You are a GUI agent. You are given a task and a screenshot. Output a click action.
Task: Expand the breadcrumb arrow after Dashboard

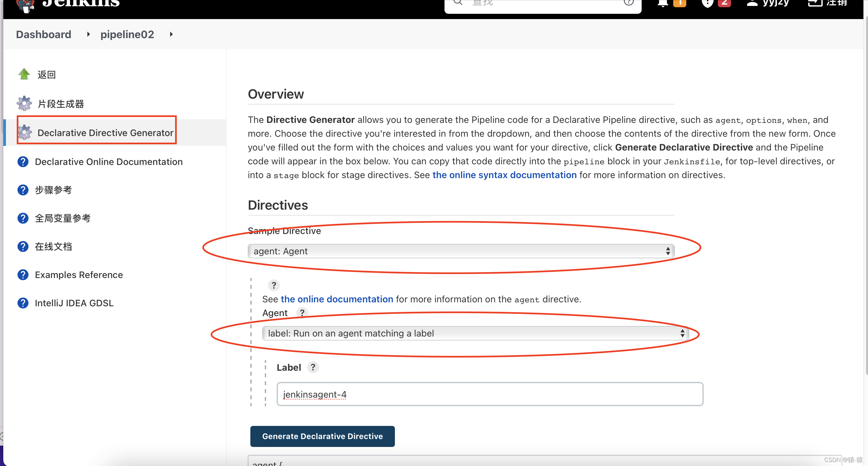click(88, 34)
